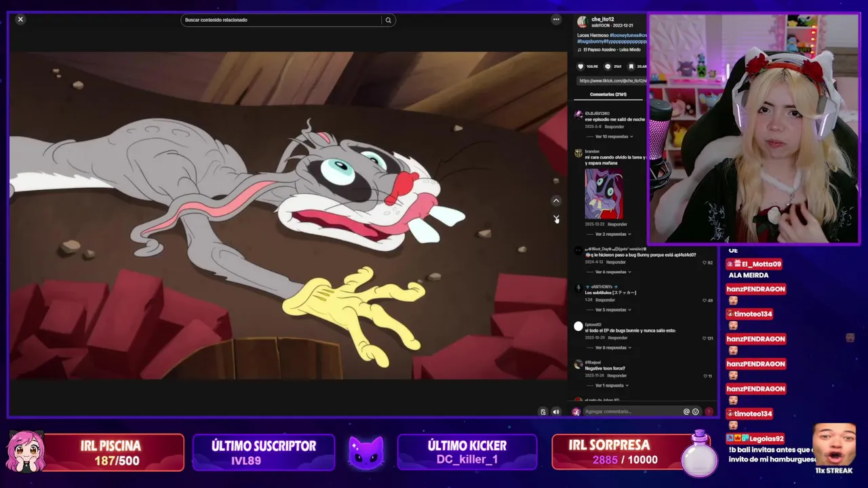Like the comment with 48 likes
Image resolution: width=868 pixels, height=488 pixels.
click(x=705, y=300)
